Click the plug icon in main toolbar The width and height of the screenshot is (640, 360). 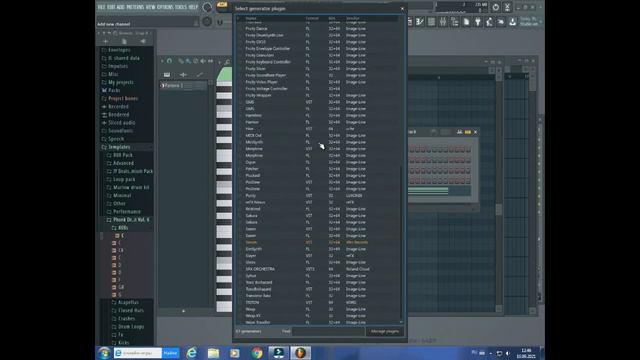[478, 22]
